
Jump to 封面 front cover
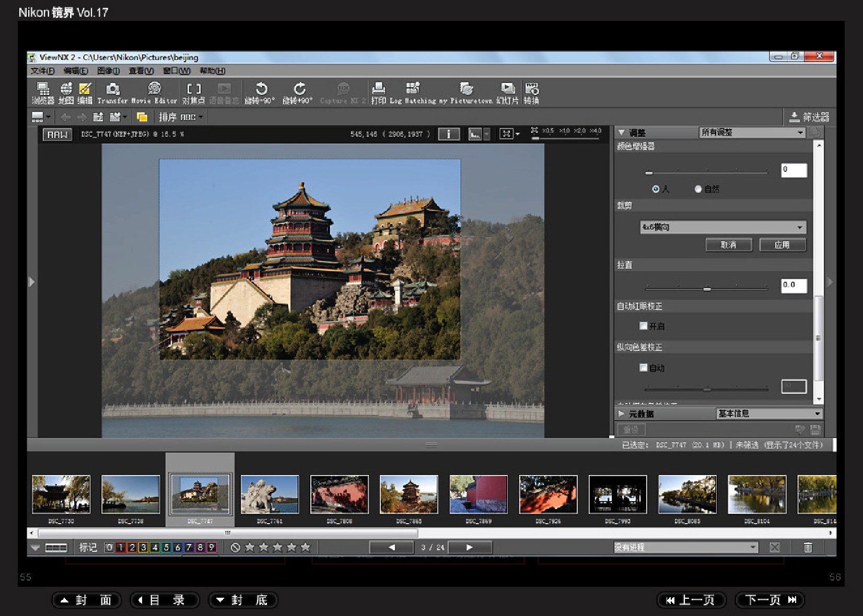(x=86, y=600)
